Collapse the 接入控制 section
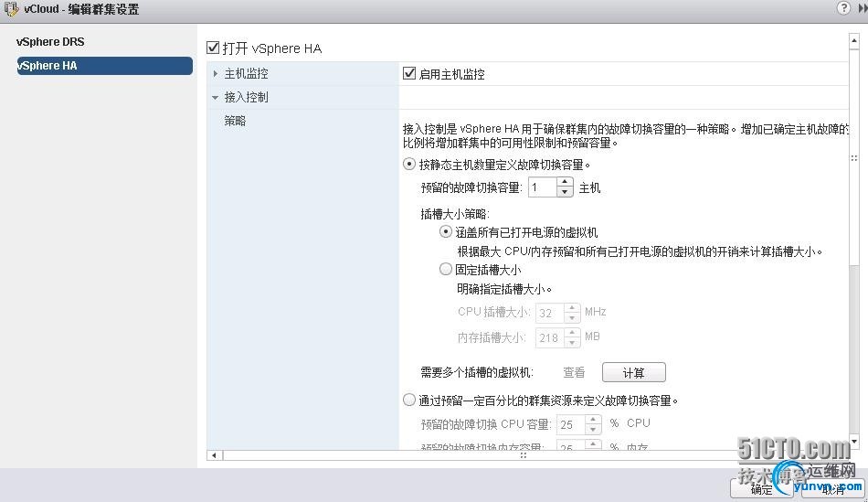 (x=216, y=98)
